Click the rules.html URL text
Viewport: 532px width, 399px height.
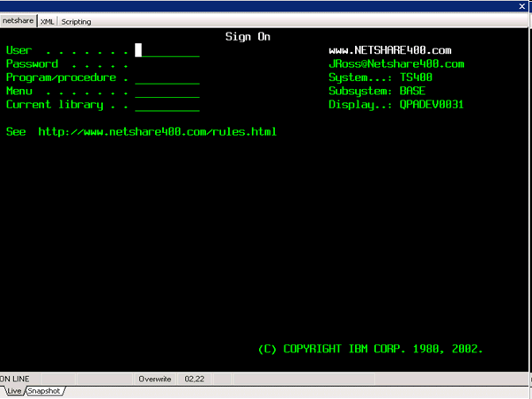158,131
